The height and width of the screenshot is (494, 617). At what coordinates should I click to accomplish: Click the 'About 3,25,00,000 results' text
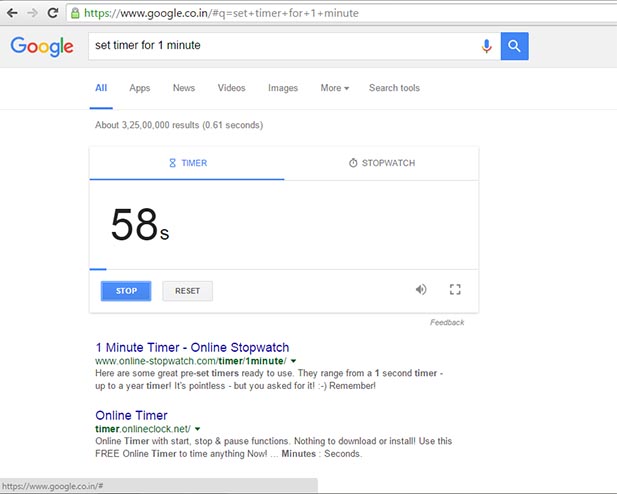click(179, 125)
